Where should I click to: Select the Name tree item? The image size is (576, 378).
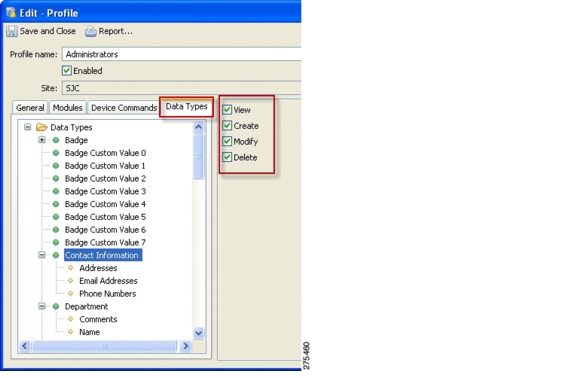(89, 332)
